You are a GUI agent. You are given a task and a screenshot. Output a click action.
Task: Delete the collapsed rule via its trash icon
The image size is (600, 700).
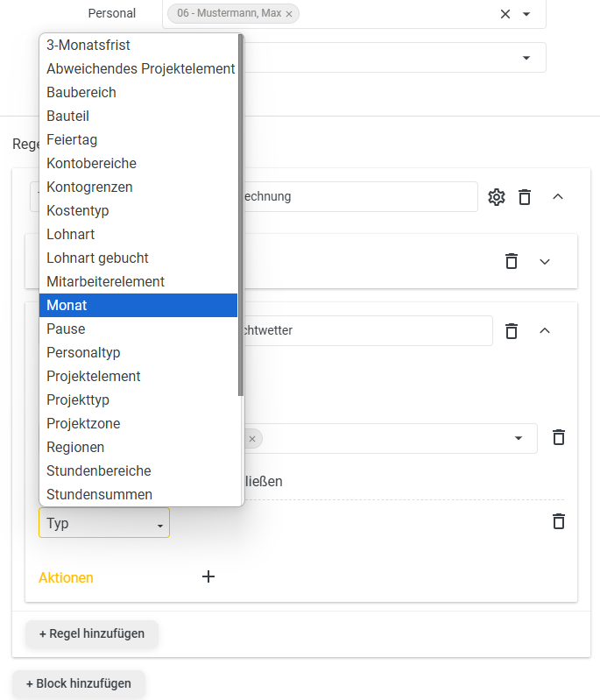click(x=512, y=261)
